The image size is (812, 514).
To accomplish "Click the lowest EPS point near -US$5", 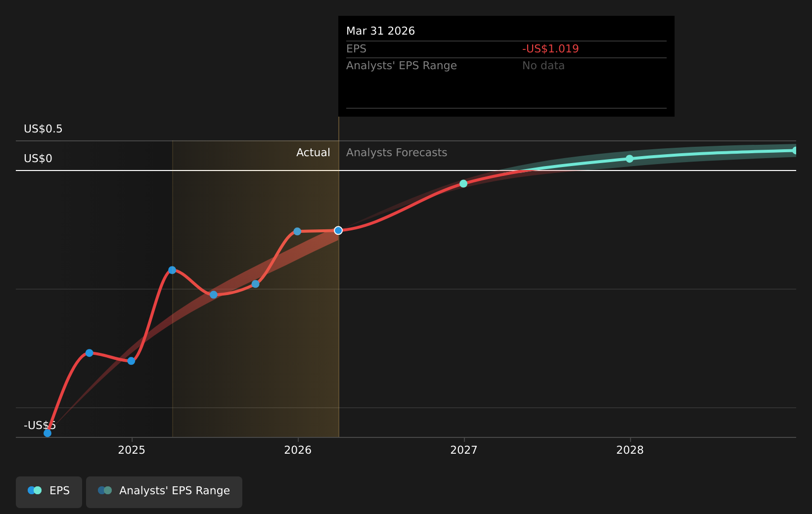I will pyautogui.click(x=47, y=433).
